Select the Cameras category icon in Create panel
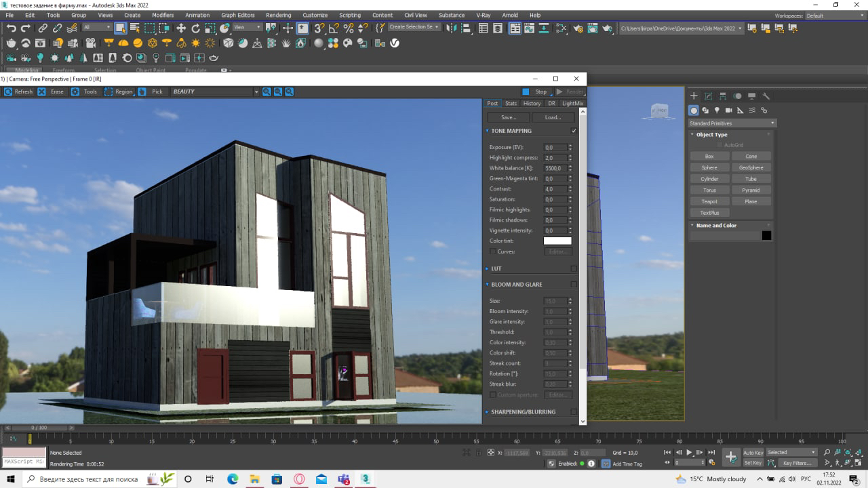Viewport: 868px width, 488px height. (728, 110)
